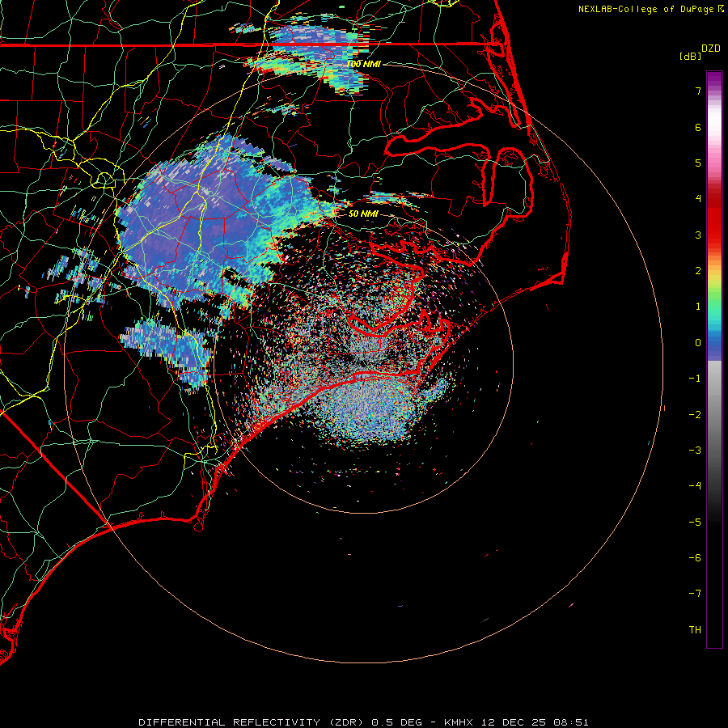Click the KMHX station identifier in caption
Image resolution: width=728 pixels, height=728 pixels.
point(459,722)
